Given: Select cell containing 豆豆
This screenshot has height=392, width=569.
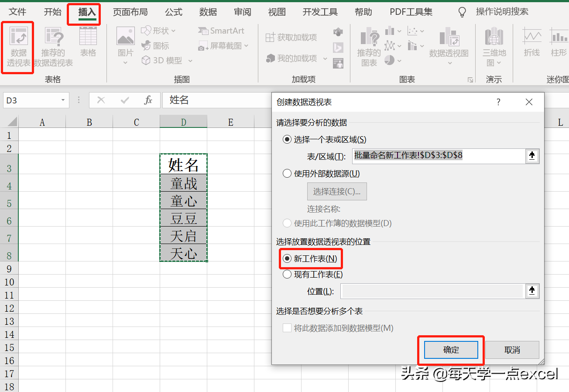Looking at the screenshot, I should click(183, 218).
